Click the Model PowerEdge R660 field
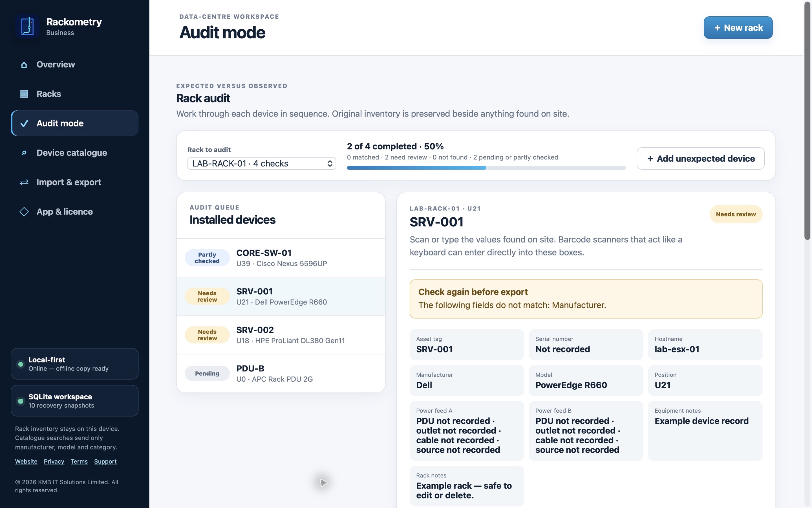The height and width of the screenshot is (508, 812). pos(586,381)
